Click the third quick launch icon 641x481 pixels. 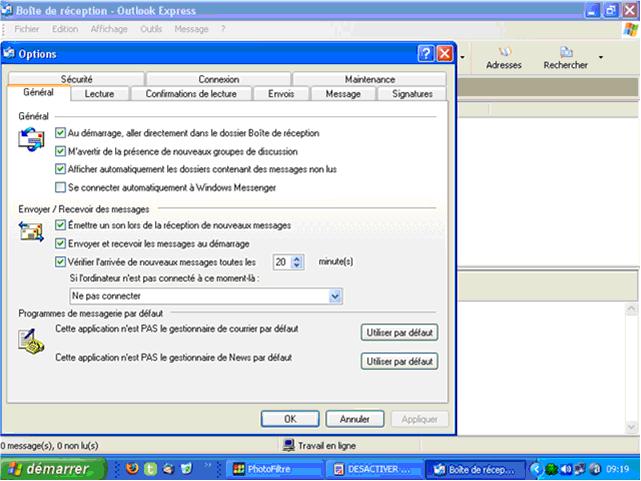(168, 469)
